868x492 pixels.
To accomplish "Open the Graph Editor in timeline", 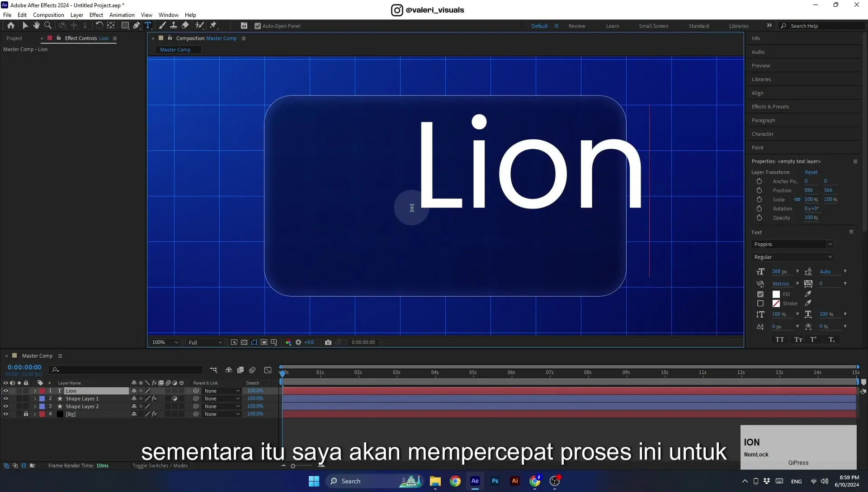I will [268, 370].
